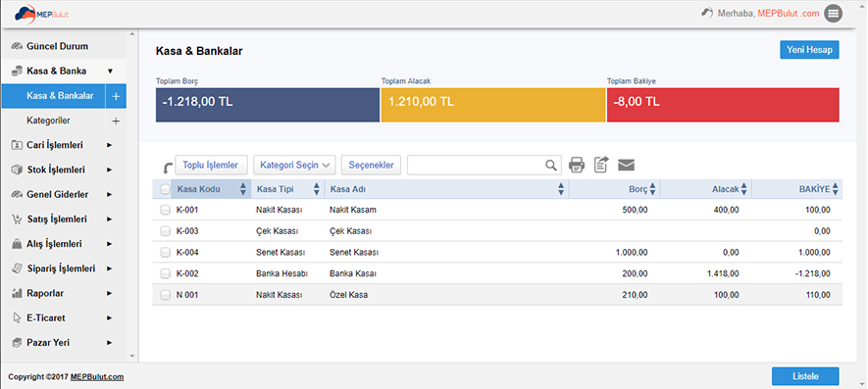
Task: Open the Kategori Seçin dropdown
Action: point(294,165)
